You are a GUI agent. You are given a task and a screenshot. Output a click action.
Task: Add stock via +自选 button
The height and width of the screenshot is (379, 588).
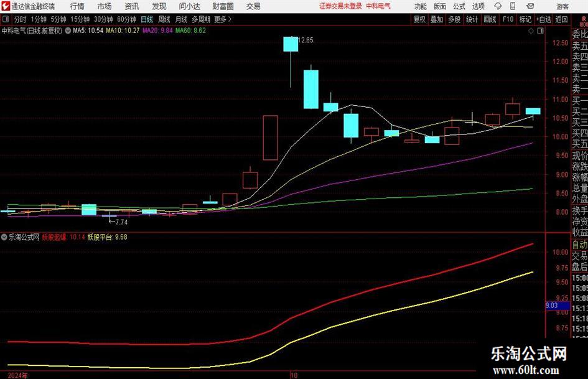click(x=543, y=19)
